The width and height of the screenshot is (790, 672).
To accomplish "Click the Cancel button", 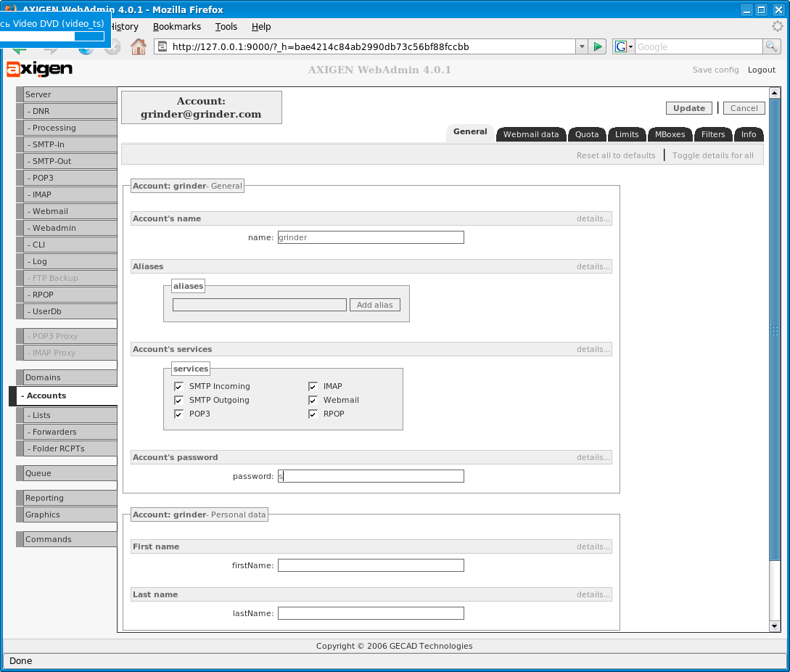I will click(x=744, y=108).
